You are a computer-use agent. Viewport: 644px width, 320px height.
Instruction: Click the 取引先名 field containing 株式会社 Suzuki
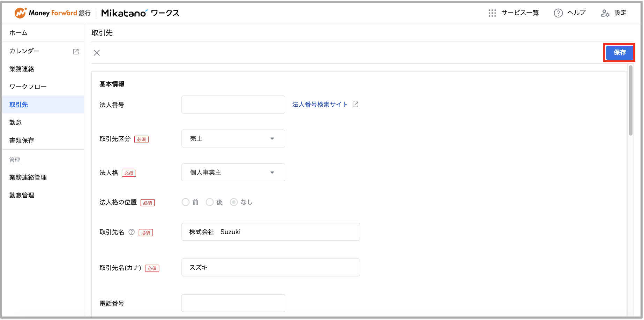271,232
